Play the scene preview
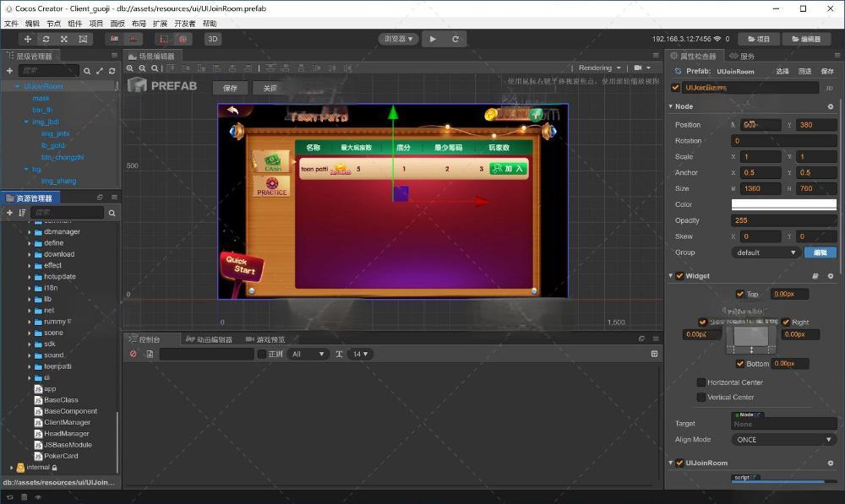This screenshot has width=845, height=504. [x=433, y=40]
